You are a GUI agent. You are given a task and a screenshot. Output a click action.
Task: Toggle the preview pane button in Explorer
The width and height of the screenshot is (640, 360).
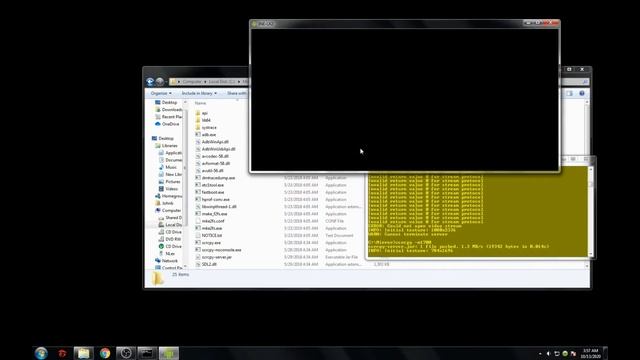click(x=569, y=93)
